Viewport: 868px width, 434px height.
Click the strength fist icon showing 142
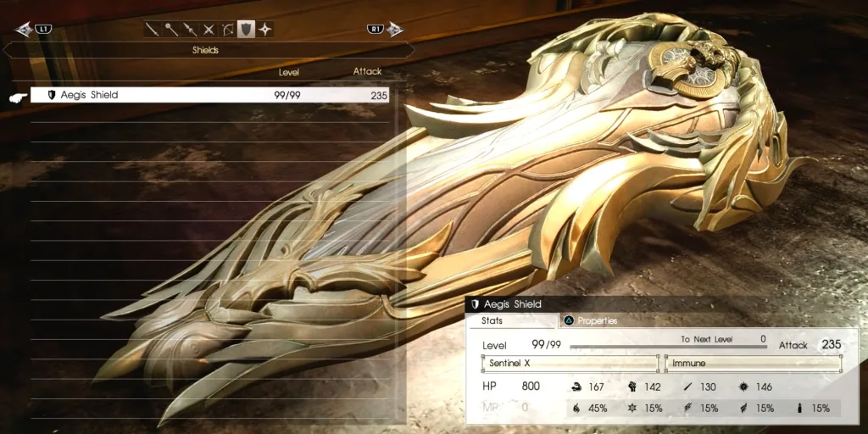tap(632, 387)
